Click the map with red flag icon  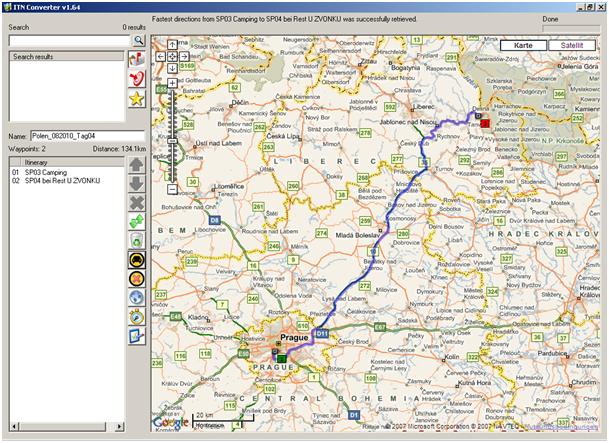[x=137, y=59]
